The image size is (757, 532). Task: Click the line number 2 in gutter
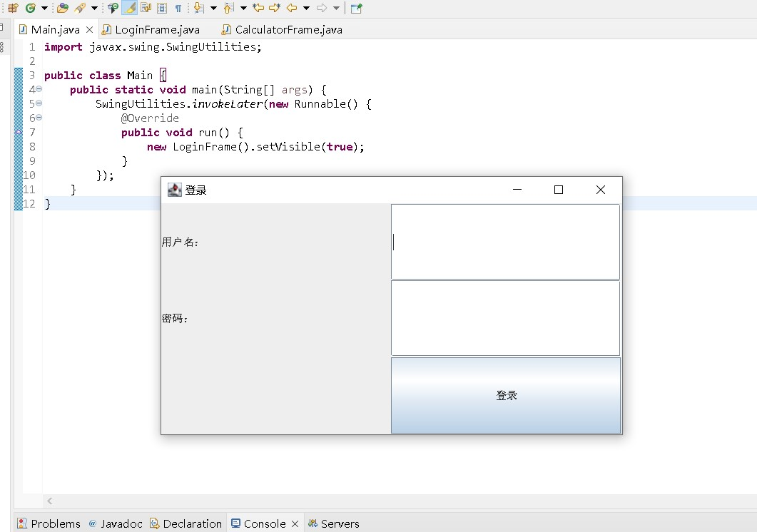tap(32, 61)
